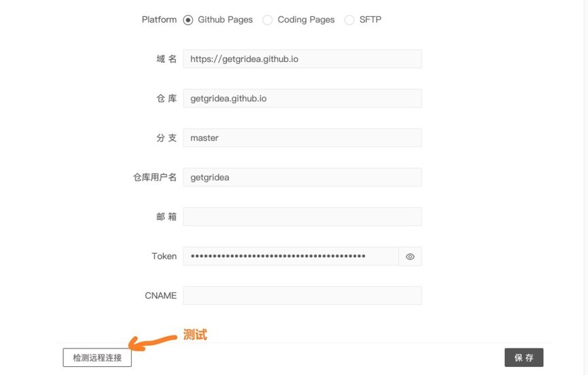Select the Coding Pages platform option
The width and height of the screenshot is (588, 375).
click(x=267, y=20)
